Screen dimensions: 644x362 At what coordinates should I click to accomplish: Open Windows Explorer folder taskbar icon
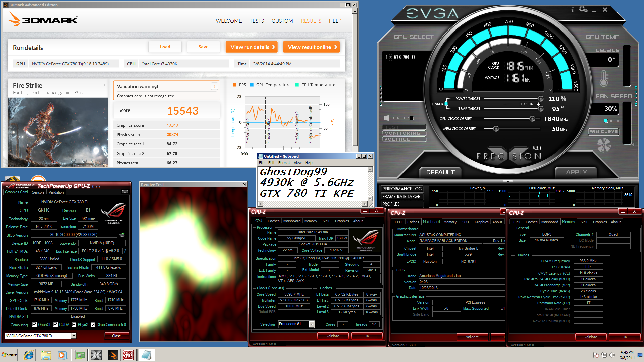pos(46,355)
